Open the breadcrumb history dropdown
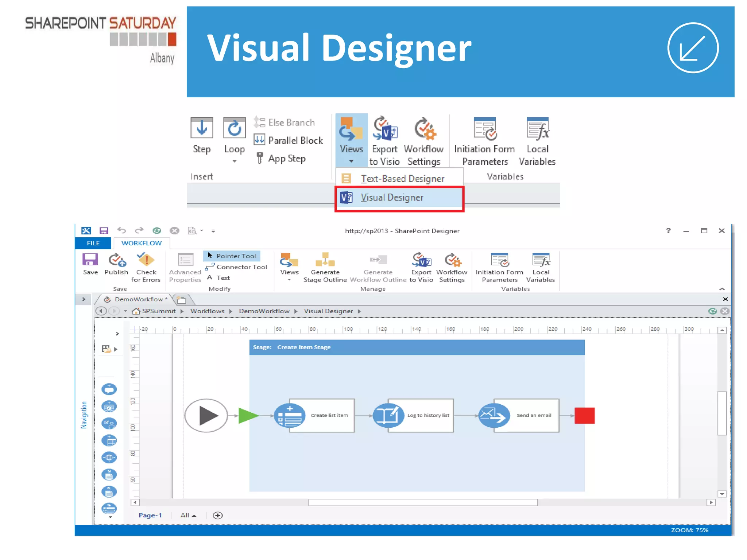 tap(125, 311)
